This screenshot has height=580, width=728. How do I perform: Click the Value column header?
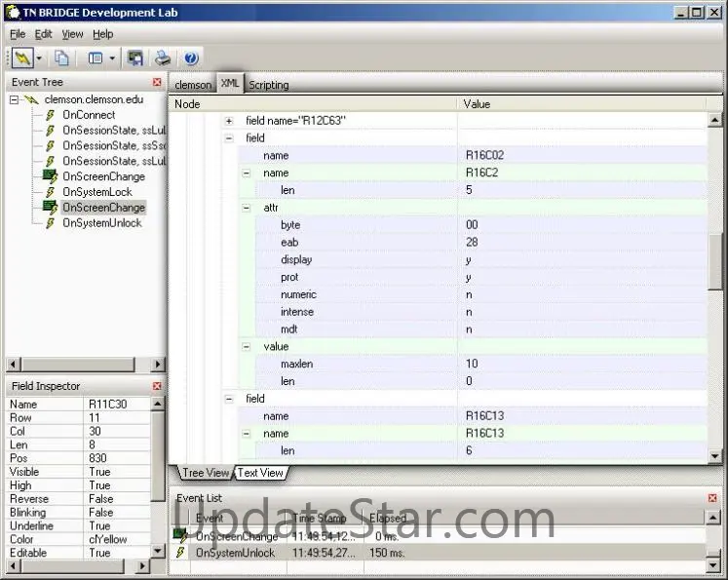pyautogui.click(x=582, y=104)
